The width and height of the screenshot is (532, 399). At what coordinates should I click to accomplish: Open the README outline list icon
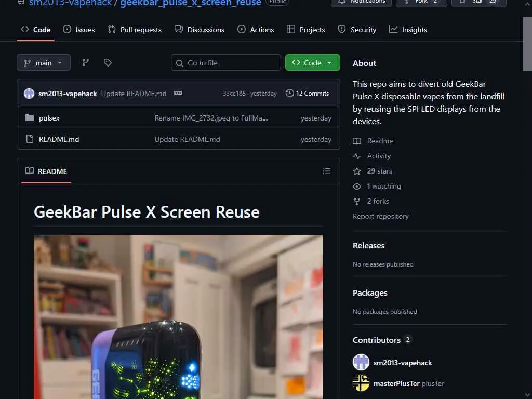tap(326, 171)
